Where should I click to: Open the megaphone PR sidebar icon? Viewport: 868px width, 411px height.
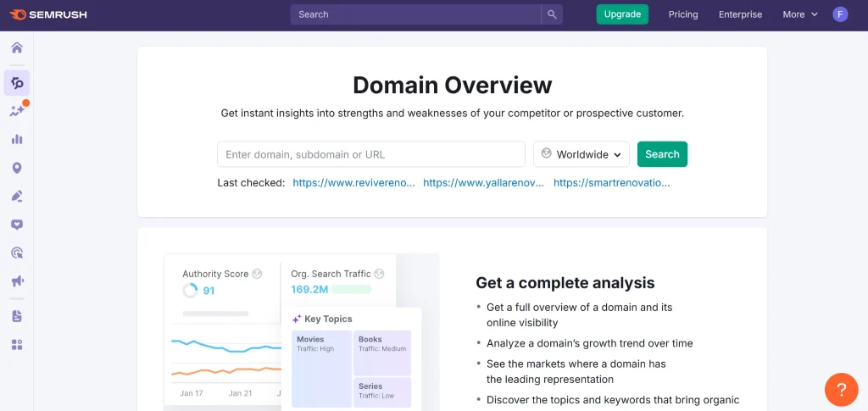[x=17, y=281]
